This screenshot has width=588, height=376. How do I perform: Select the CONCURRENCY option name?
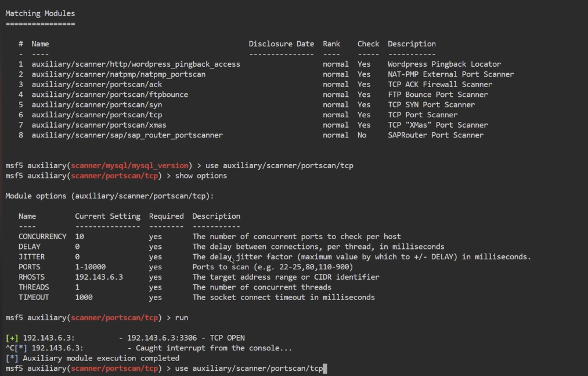pyautogui.click(x=42, y=236)
